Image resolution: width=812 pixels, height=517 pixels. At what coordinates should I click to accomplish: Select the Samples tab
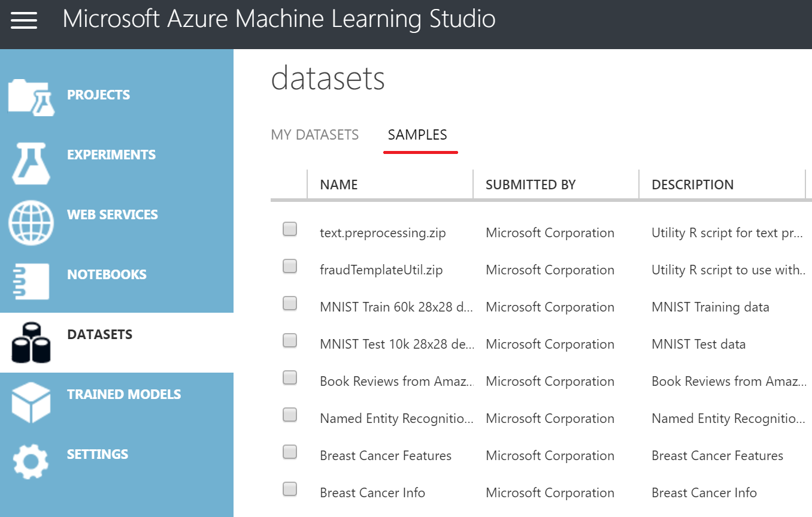417,135
